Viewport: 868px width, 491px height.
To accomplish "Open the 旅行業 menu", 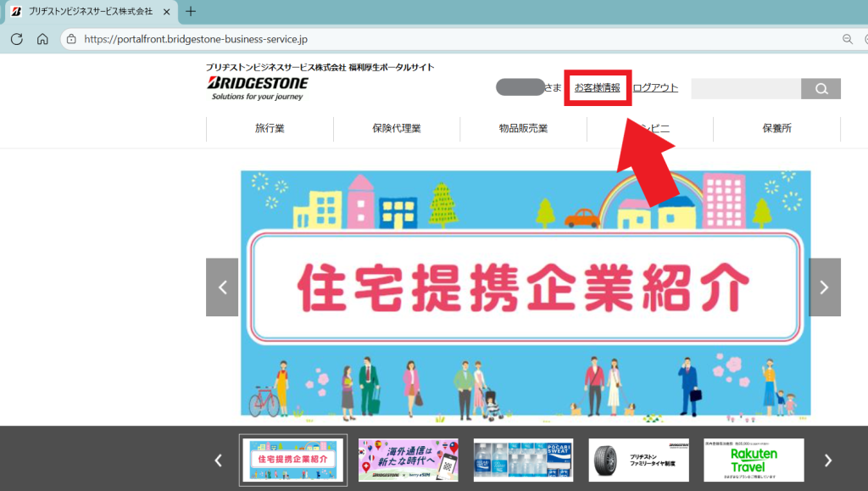I will pyautogui.click(x=270, y=129).
